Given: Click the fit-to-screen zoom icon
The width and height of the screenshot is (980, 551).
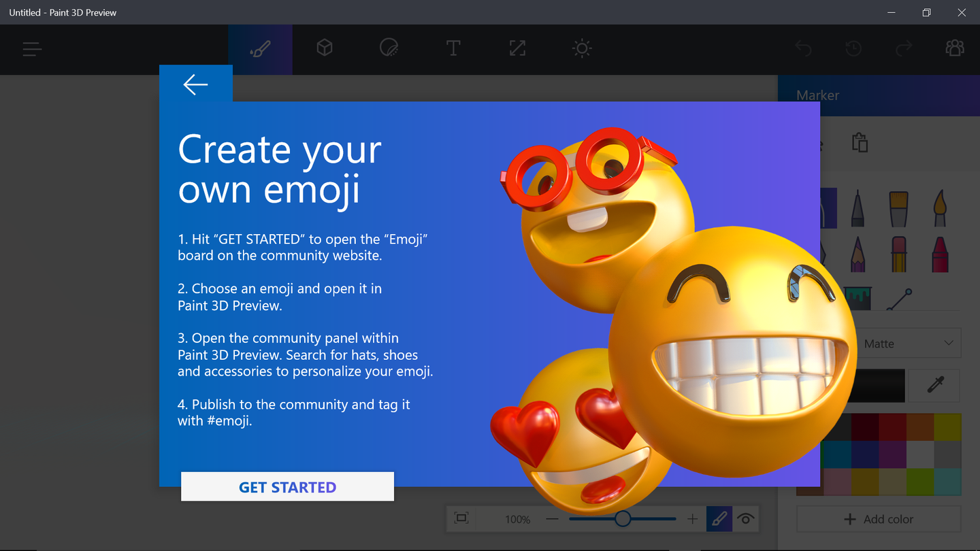Looking at the screenshot, I should point(461,518).
